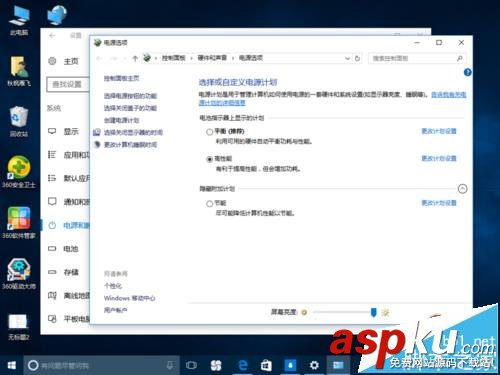500x375 pixels.
Task: Select the 节能 power plan
Action: pos(210,204)
